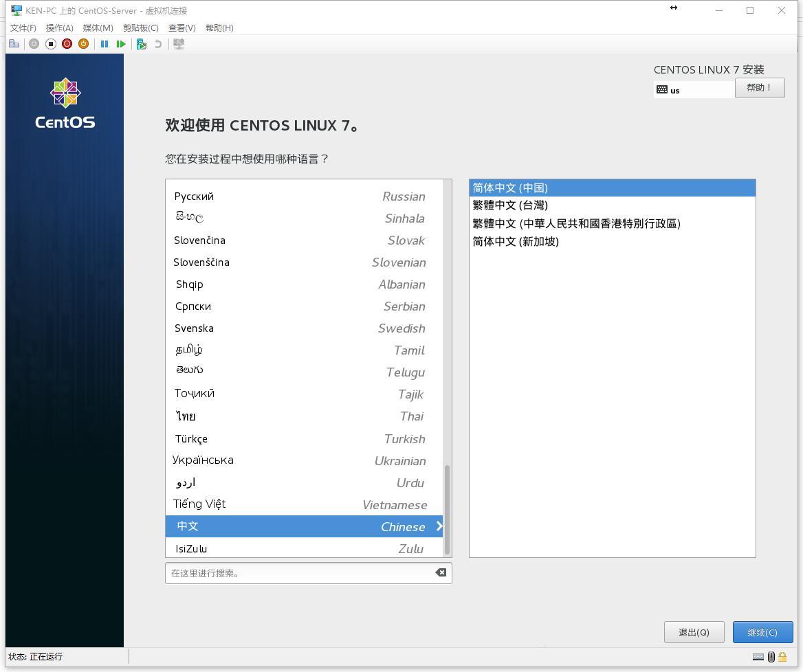This screenshot has width=803, height=672.
Task: Click the us keyboard layout indicator
Action: (694, 89)
